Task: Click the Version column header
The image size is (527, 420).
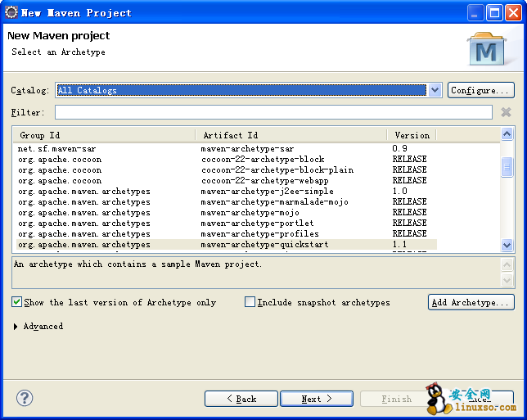Action: pyautogui.click(x=411, y=135)
